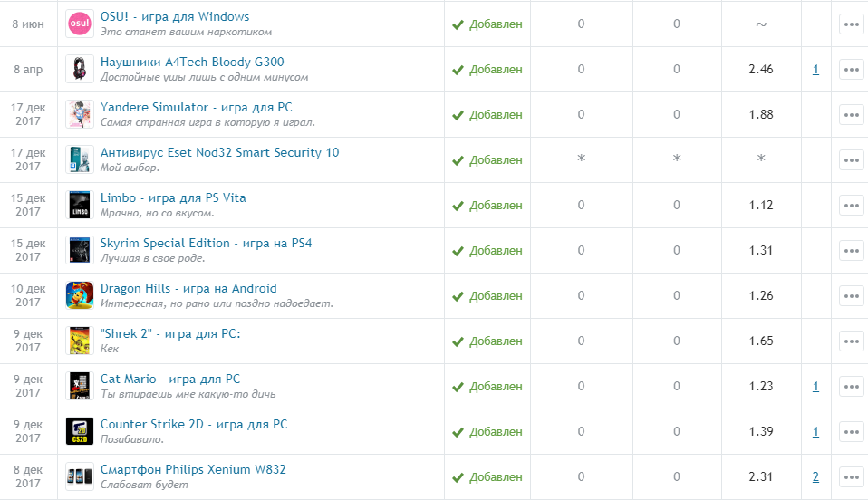Open the Dragon Hills thumbnail image
868x500 pixels.
point(79,295)
